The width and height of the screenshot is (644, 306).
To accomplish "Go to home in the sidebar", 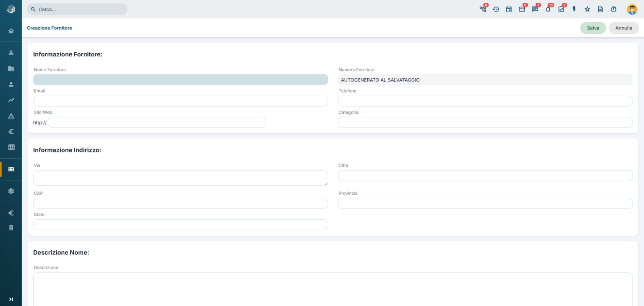I will pyautogui.click(x=11, y=31).
